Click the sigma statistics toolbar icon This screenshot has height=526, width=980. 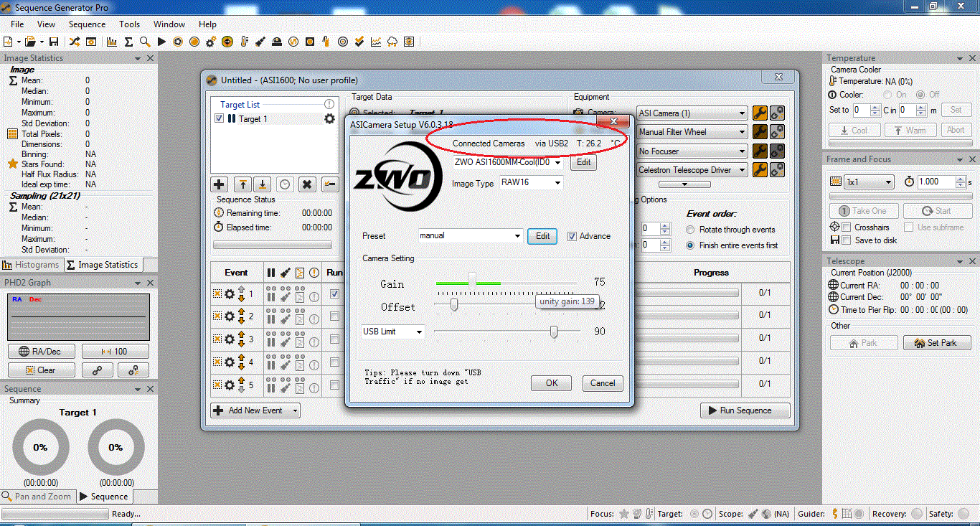[x=128, y=42]
